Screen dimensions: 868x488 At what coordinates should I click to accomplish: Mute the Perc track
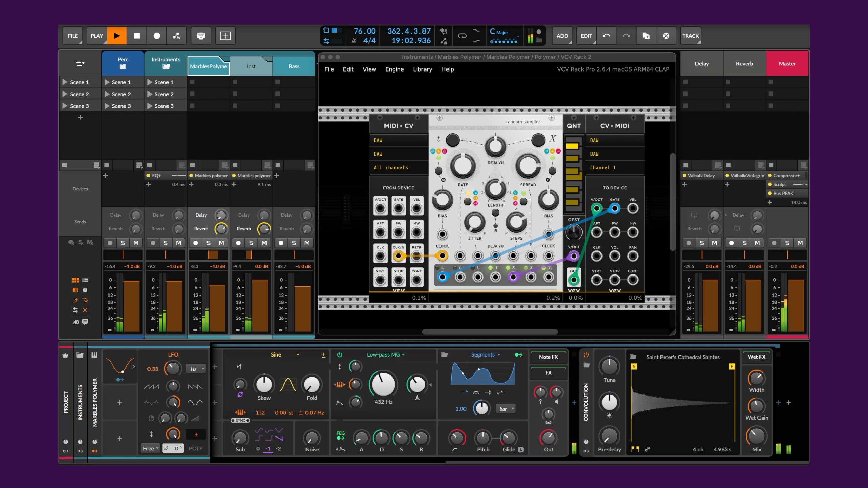pos(136,243)
